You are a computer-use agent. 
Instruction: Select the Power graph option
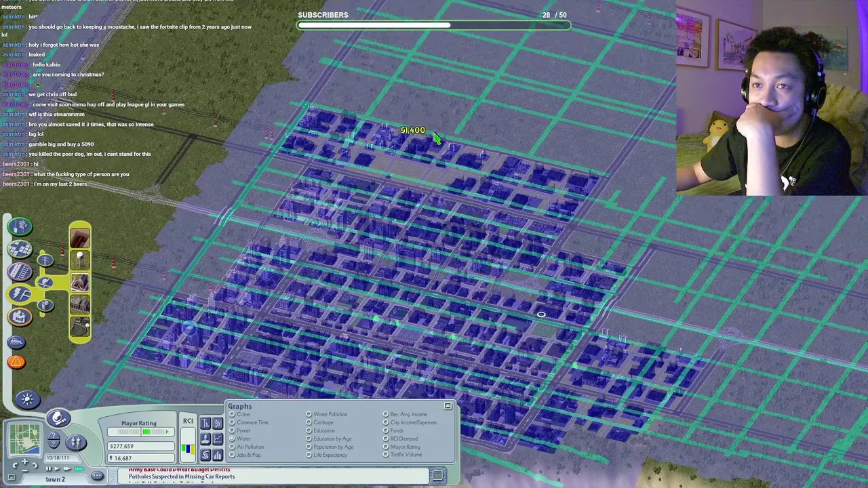(232, 430)
